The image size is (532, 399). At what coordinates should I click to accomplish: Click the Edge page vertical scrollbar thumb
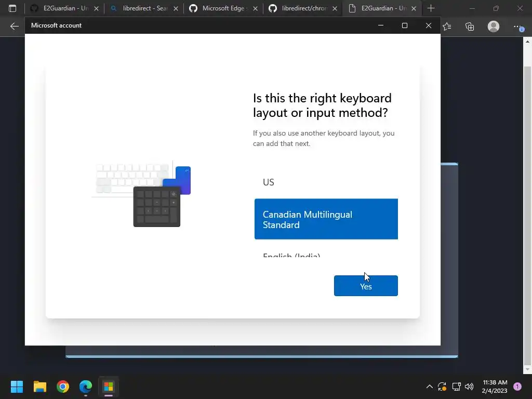[527, 215]
